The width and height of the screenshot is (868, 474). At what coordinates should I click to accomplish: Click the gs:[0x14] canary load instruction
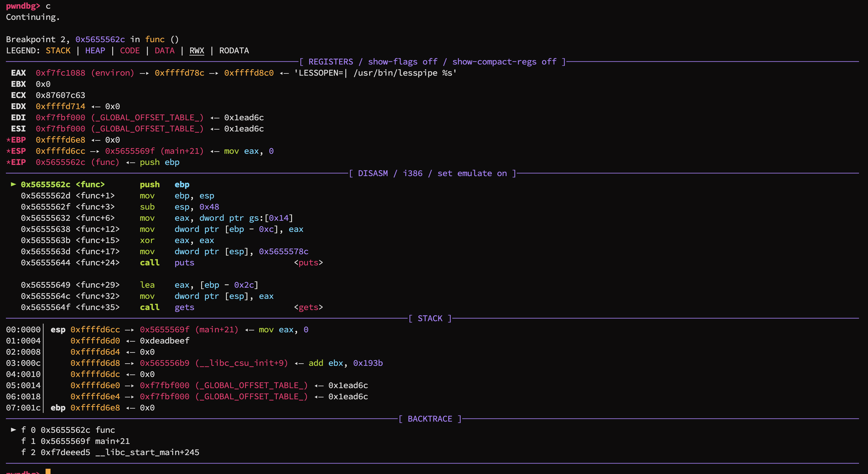[x=157, y=218]
